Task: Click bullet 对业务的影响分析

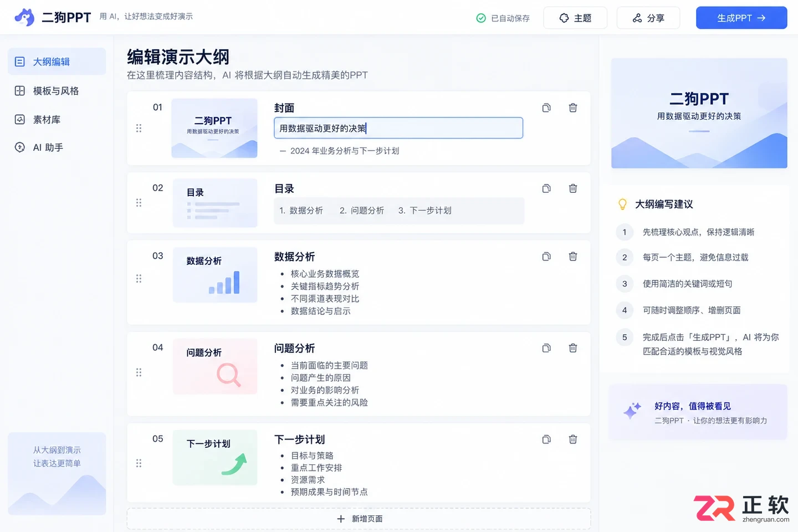Action: (325, 390)
